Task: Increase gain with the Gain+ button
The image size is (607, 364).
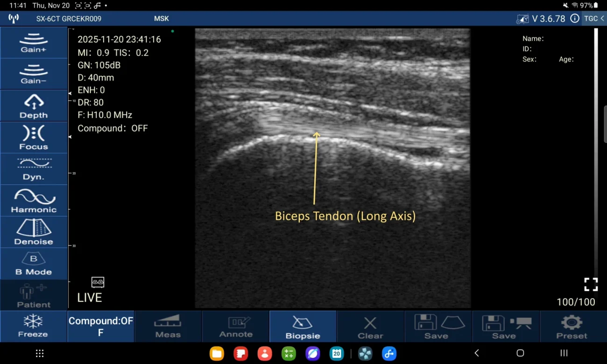Action: (34, 42)
